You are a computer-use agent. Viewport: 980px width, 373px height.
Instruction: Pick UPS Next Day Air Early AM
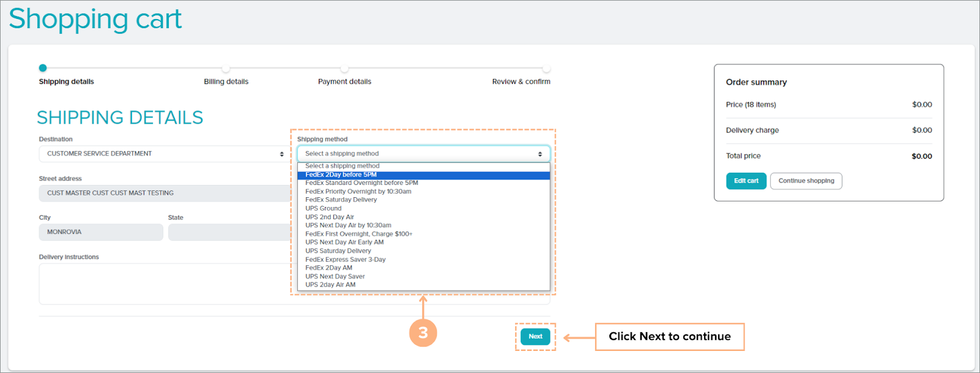[344, 243]
